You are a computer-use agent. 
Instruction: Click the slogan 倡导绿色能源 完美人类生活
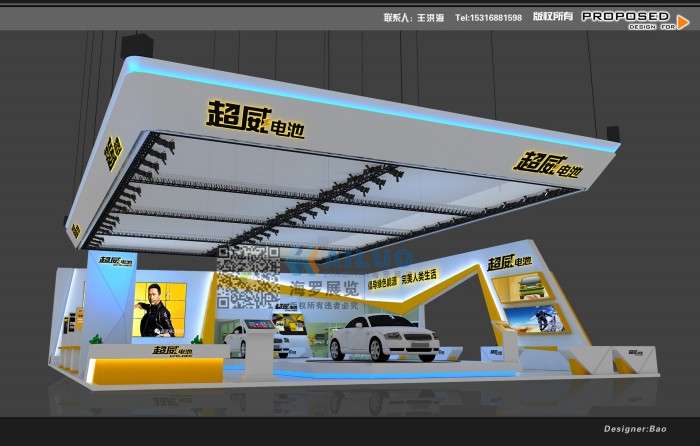(x=402, y=279)
